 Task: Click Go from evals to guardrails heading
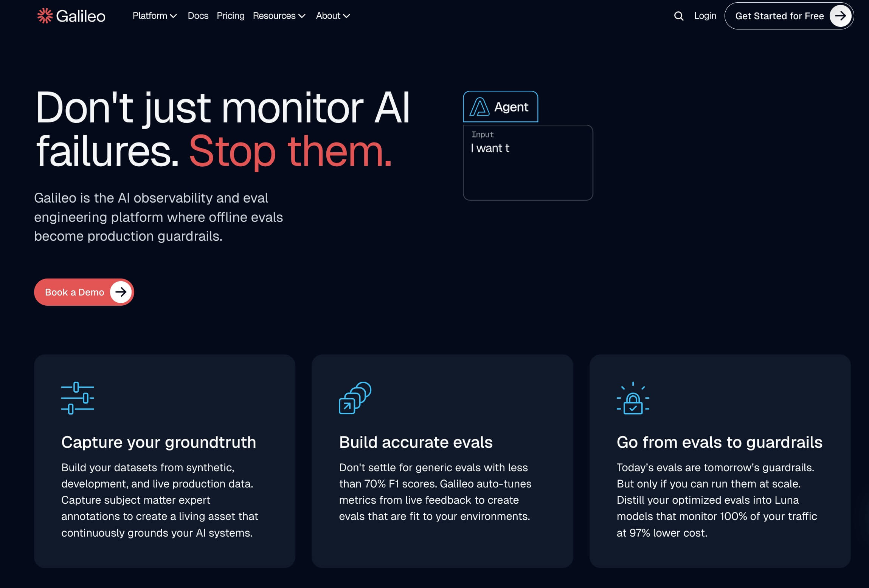(719, 442)
